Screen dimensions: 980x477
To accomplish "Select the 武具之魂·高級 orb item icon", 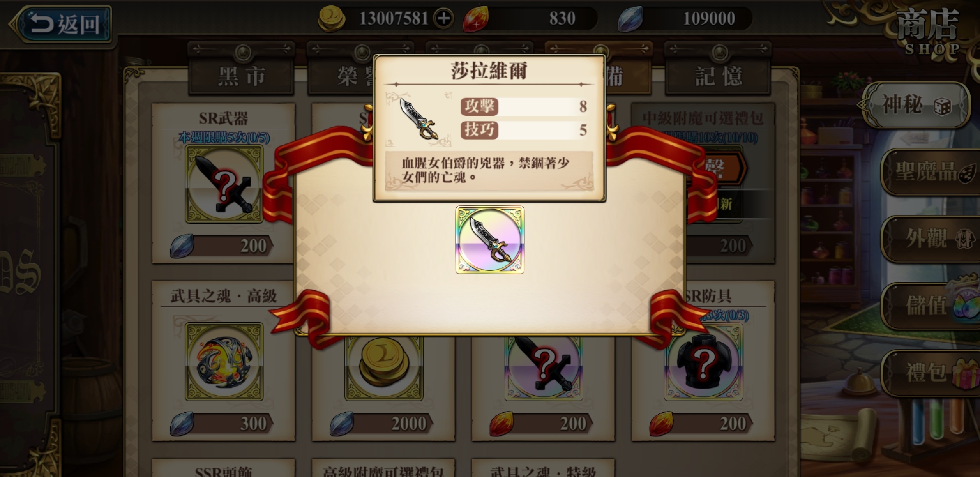I will click(x=224, y=362).
